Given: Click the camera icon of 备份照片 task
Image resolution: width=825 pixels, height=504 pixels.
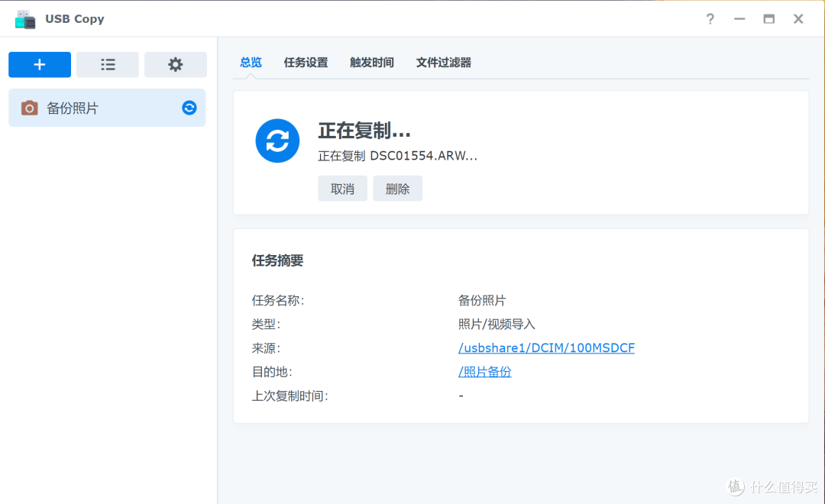Looking at the screenshot, I should (x=29, y=108).
